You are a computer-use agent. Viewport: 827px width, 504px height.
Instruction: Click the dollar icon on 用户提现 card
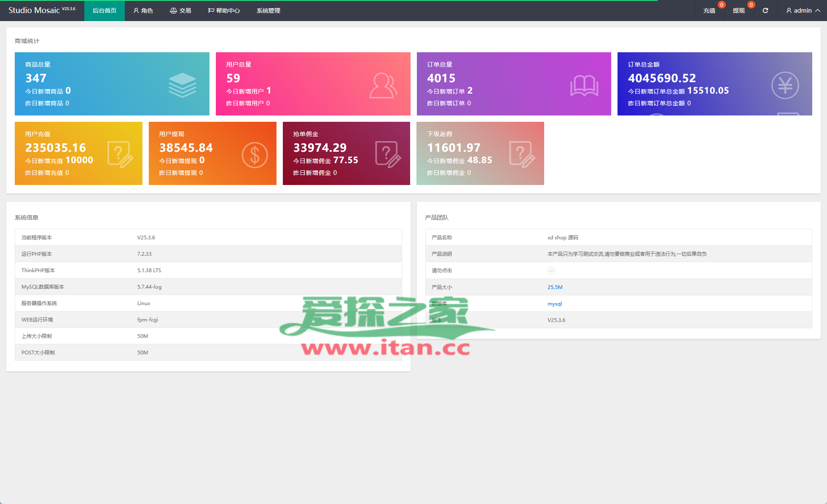click(x=255, y=155)
